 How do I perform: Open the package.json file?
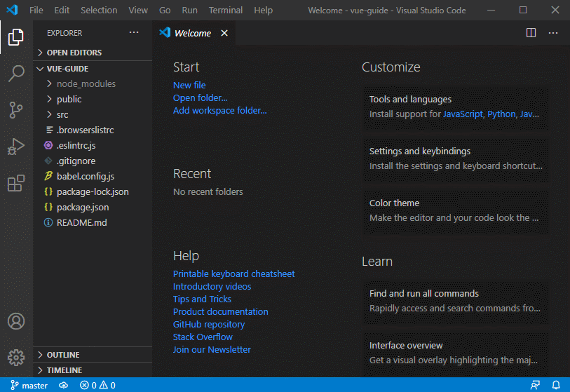(93, 208)
